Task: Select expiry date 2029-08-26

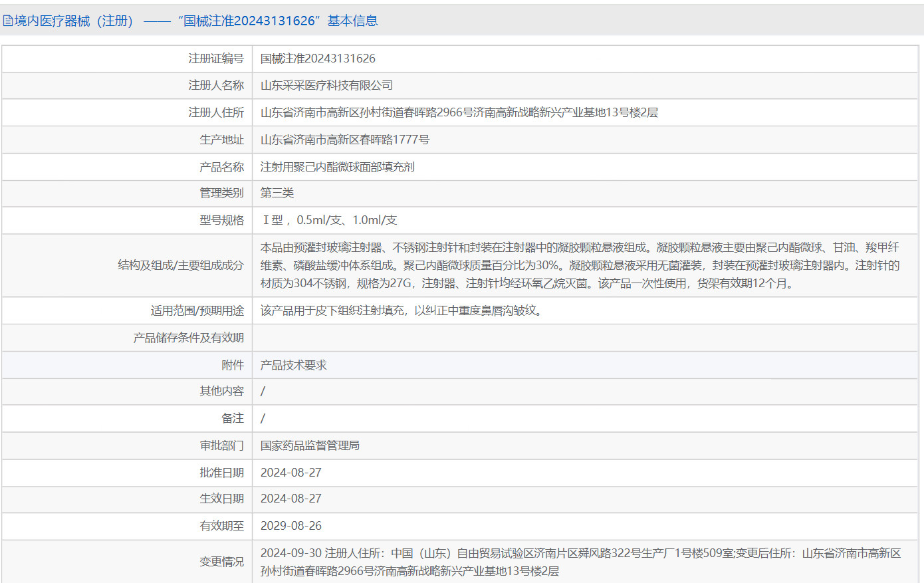Action: tap(291, 526)
